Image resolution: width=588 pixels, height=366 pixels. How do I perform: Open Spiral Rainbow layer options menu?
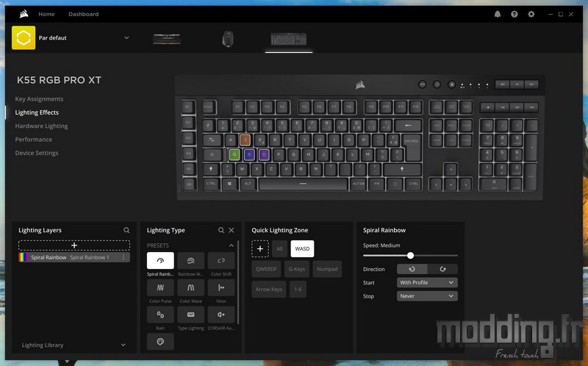pyautogui.click(x=123, y=257)
